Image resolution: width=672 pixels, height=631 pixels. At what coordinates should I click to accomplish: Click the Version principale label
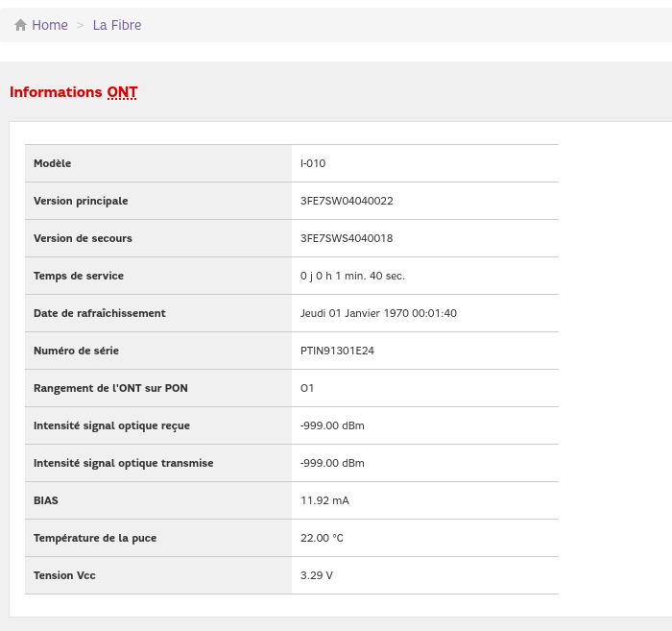(x=81, y=201)
